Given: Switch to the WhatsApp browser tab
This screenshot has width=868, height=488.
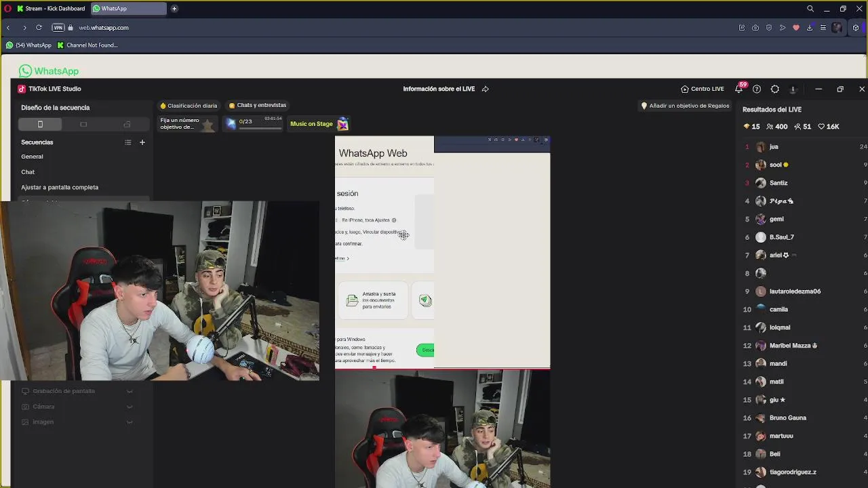Looking at the screenshot, I should click(129, 9).
